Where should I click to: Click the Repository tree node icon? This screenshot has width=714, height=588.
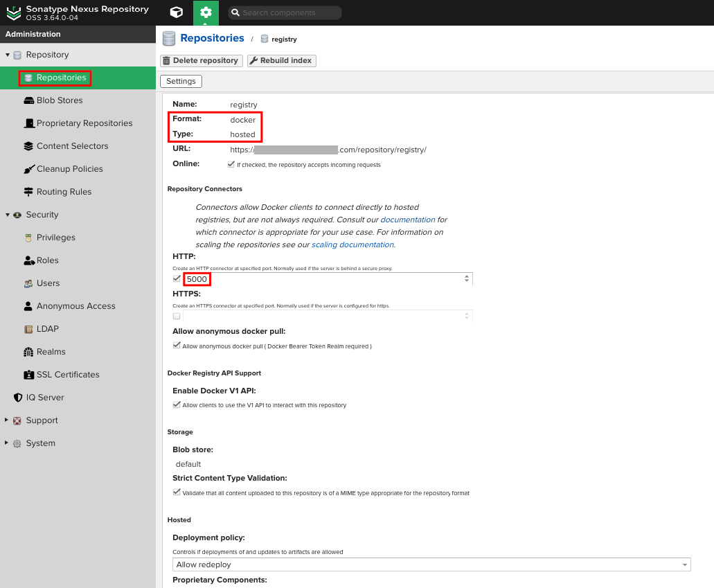coord(17,55)
